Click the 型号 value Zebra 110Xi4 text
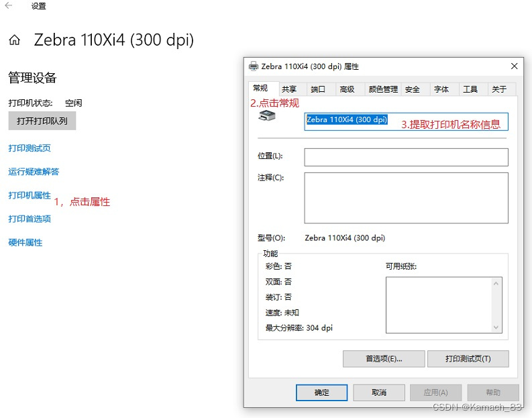Image resolution: width=532 pixels, height=418 pixels. pyautogui.click(x=345, y=238)
